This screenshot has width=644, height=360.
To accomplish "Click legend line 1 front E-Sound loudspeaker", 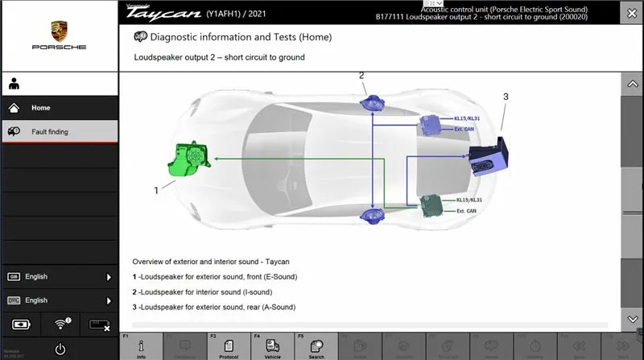I will click(x=215, y=276).
